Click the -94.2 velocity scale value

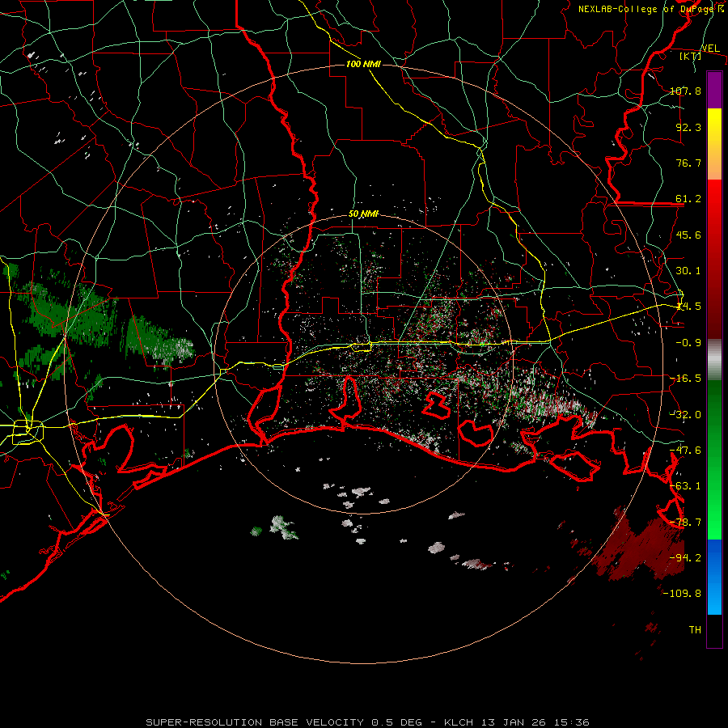pyautogui.click(x=685, y=558)
